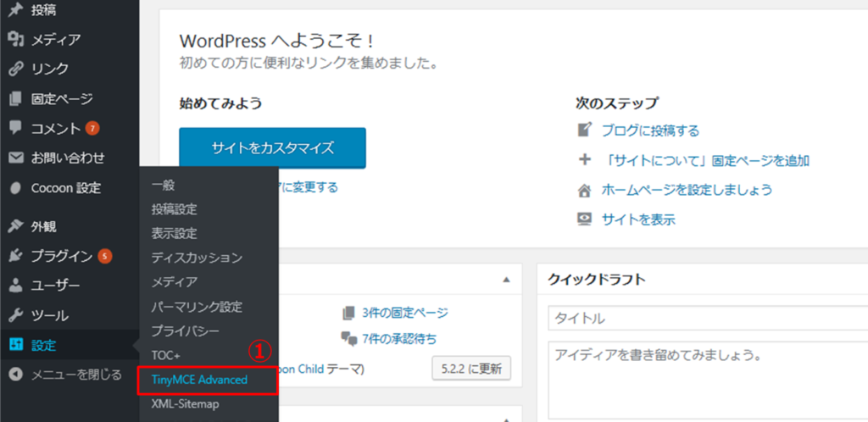868x422 pixels.
Task: Click the page icon beside 固定ページ
Action: click(x=15, y=98)
